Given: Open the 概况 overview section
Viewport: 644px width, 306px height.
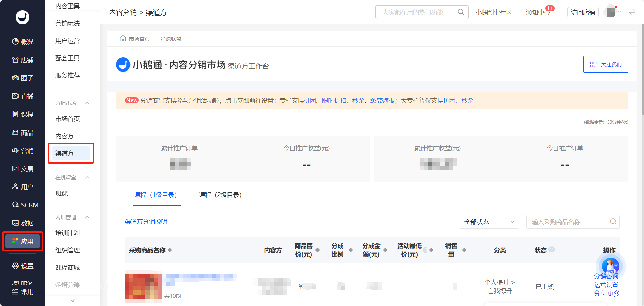Looking at the screenshot, I should pos(23,41).
